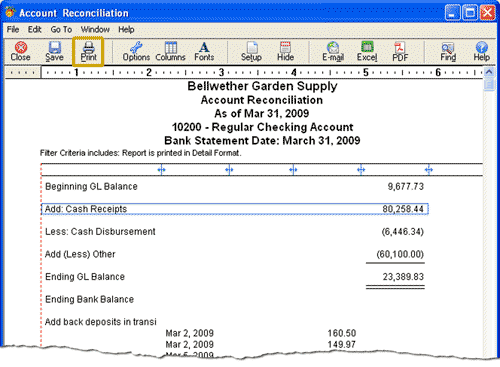This screenshot has height=367, width=500.
Task: Click the last column resize handle
Action: [429, 170]
